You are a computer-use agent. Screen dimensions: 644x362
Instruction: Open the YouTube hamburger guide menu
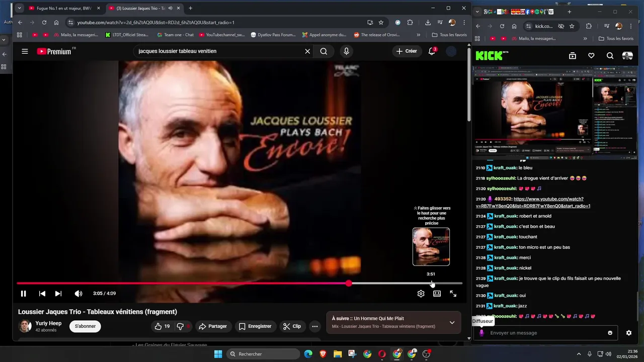point(25,51)
